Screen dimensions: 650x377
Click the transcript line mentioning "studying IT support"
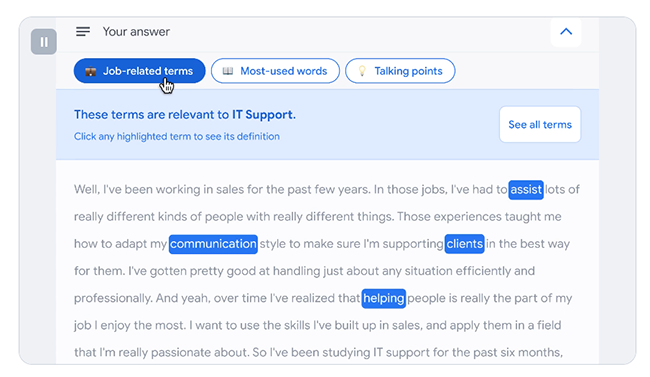coord(318,353)
